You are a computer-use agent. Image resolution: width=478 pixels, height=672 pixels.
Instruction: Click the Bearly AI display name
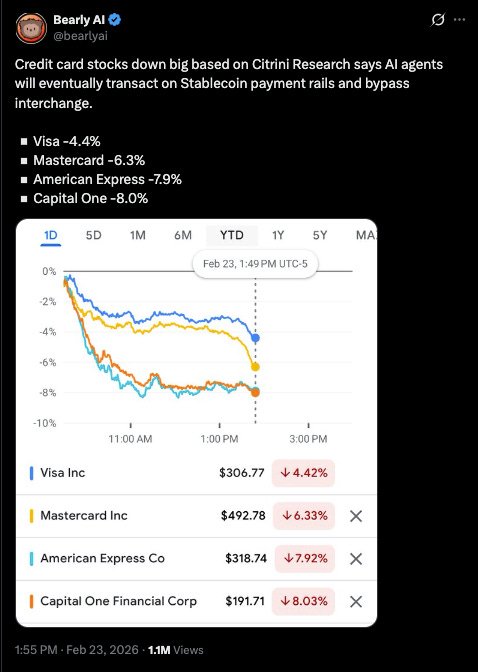[79, 20]
